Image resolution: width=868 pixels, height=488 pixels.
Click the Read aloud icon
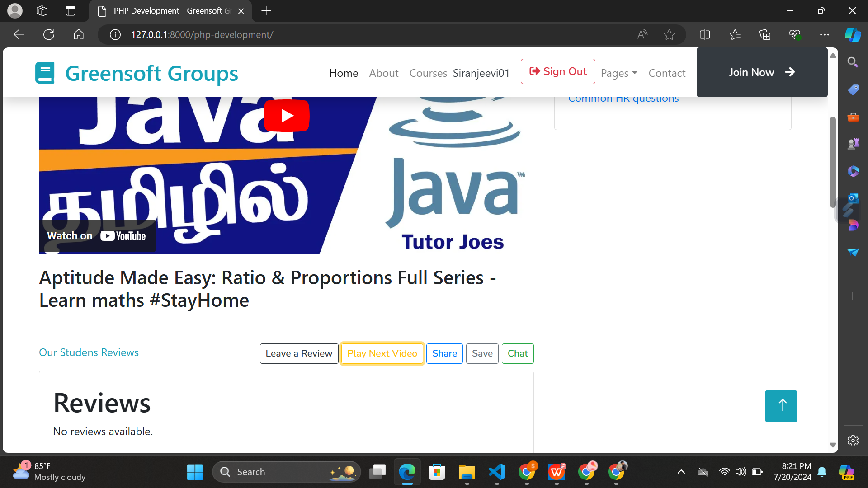(x=642, y=34)
